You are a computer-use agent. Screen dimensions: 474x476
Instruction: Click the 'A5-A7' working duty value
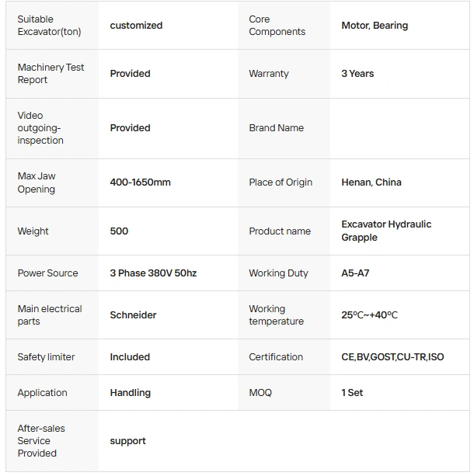[355, 273]
